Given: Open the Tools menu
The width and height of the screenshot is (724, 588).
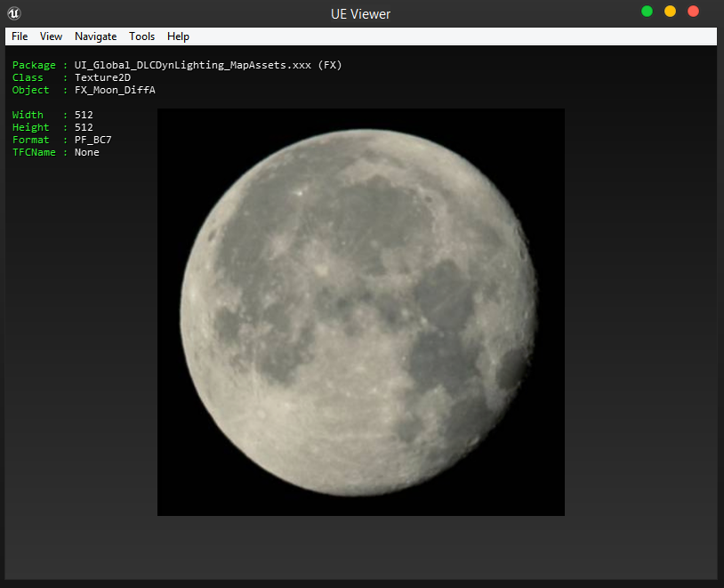Looking at the screenshot, I should (x=141, y=36).
